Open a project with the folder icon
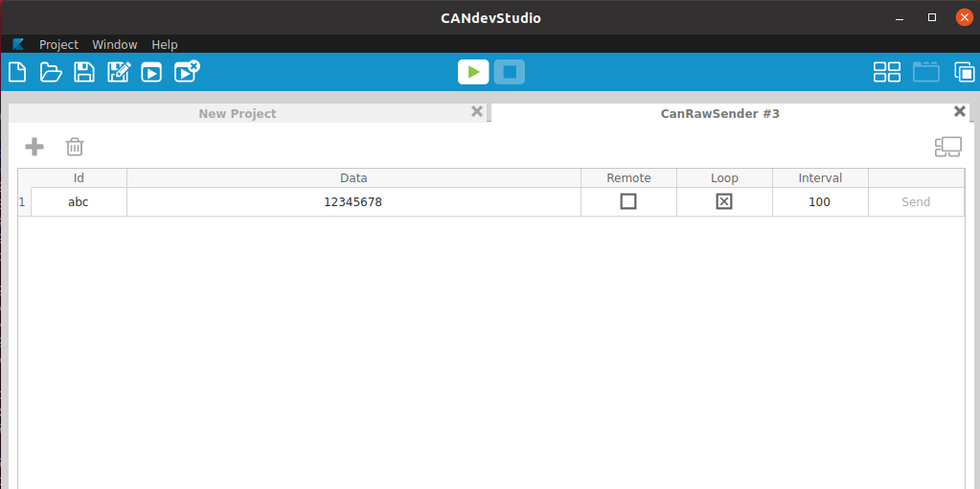The image size is (980, 489). (x=51, y=72)
